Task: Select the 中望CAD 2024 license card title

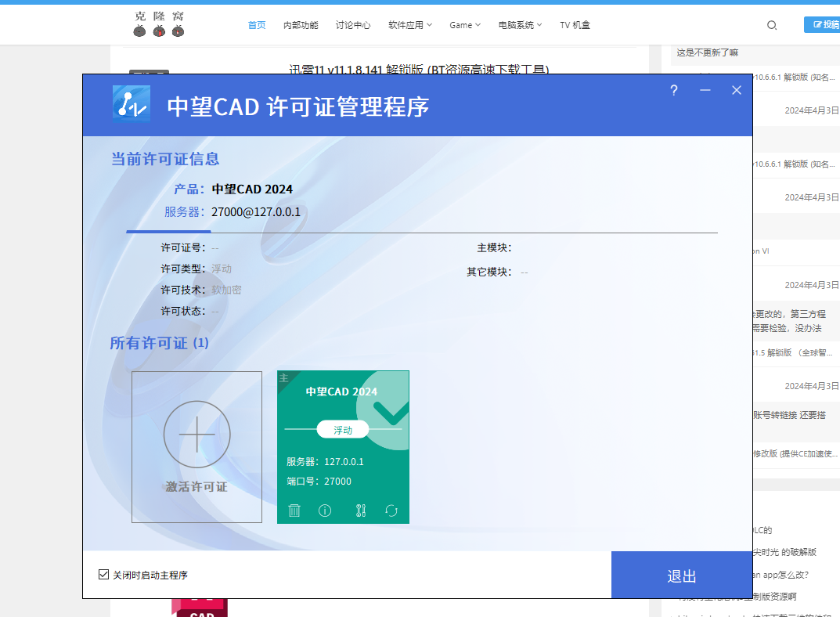Action: coord(341,391)
